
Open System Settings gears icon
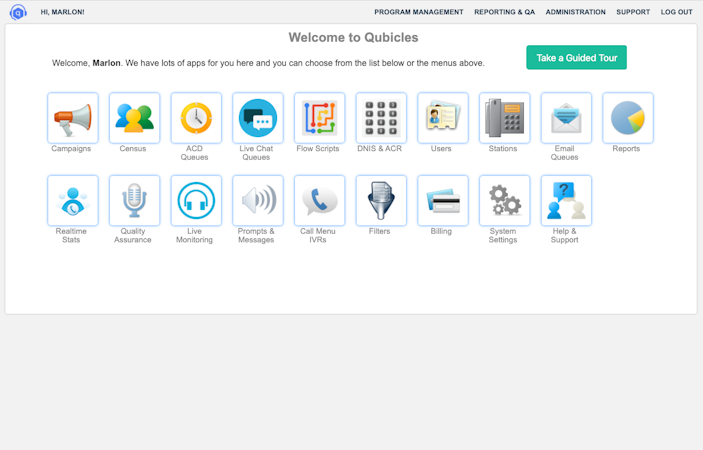[x=504, y=201]
